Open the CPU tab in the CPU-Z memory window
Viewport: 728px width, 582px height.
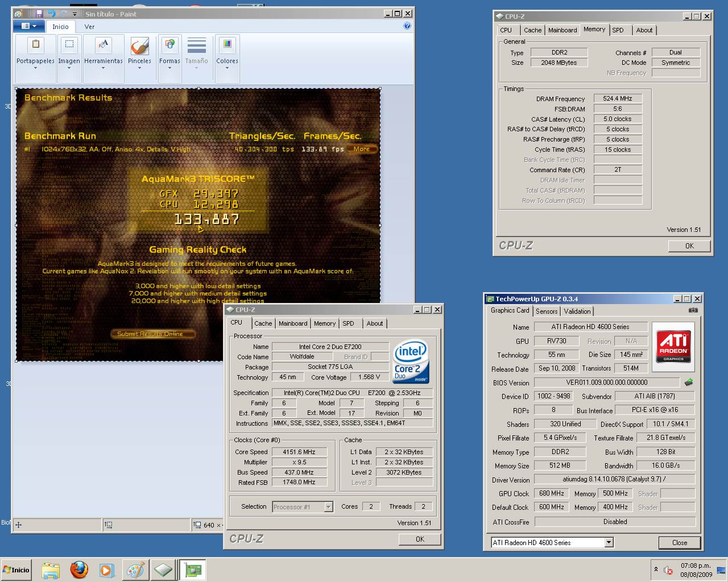tap(506, 30)
